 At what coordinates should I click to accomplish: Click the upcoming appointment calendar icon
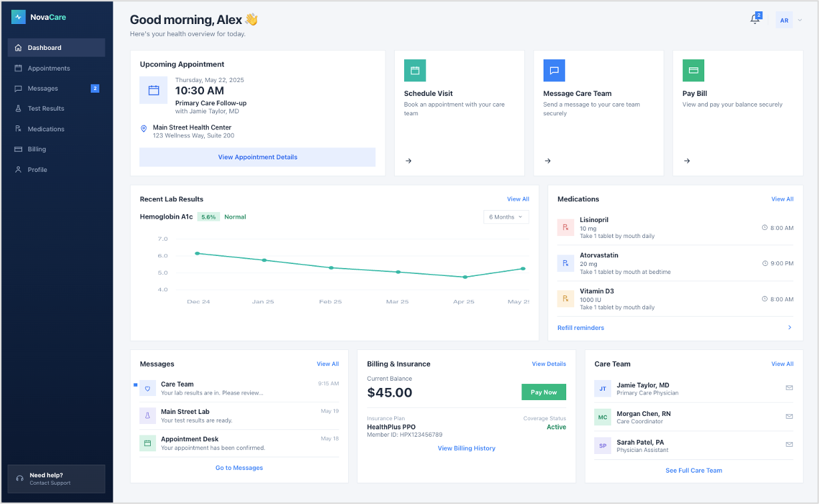(x=153, y=90)
